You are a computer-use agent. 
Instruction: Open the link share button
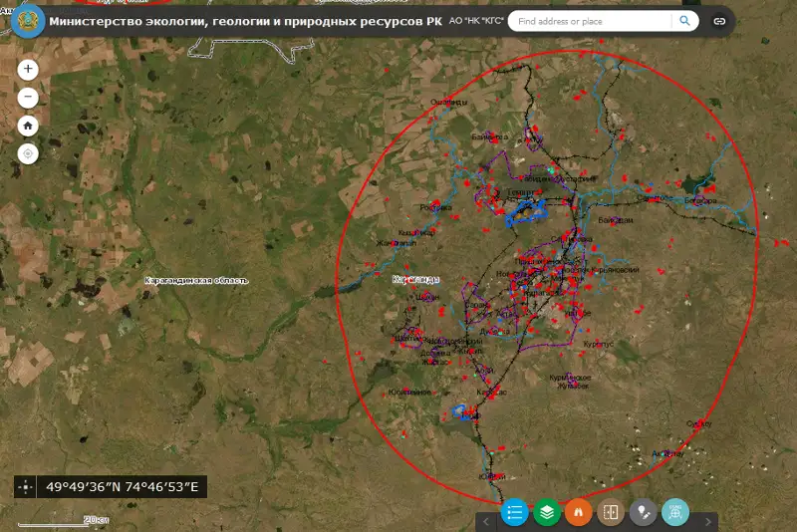click(718, 21)
